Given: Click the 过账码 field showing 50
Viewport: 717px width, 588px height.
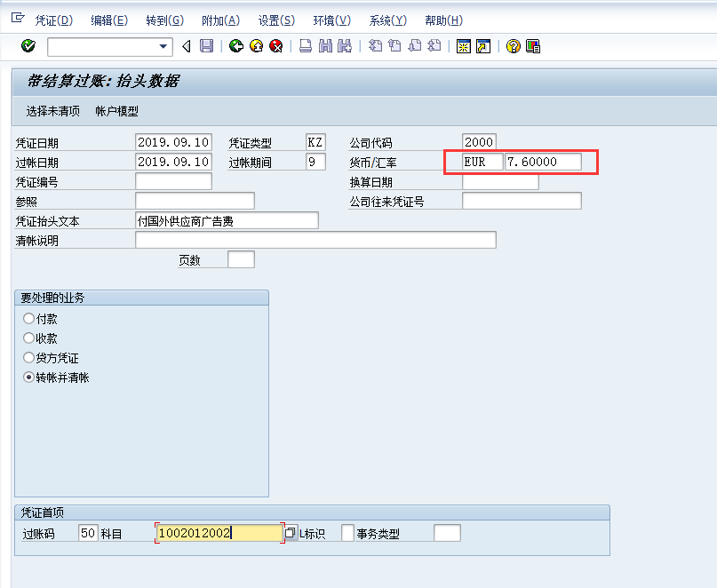Looking at the screenshot, I should (x=88, y=533).
